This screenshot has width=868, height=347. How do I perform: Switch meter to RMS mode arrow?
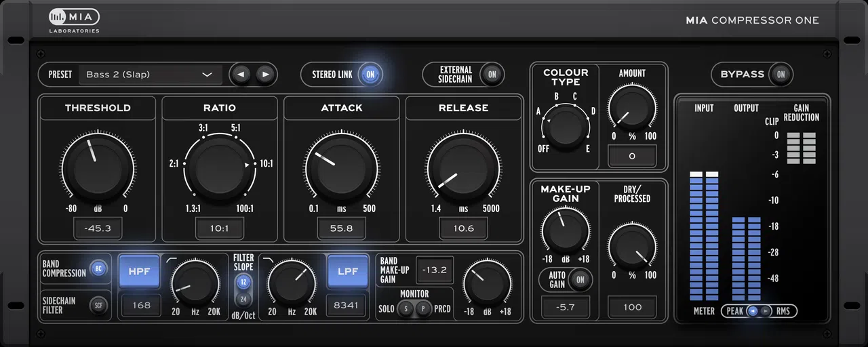765,311
